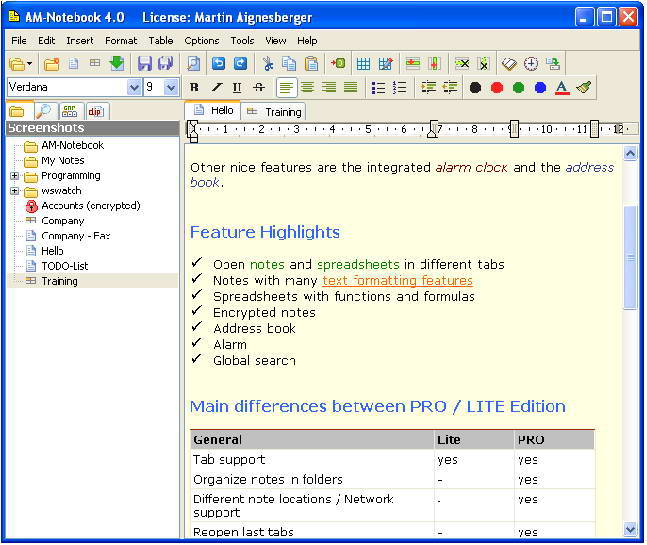
Task: Justify the text
Action: click(350, 87)
